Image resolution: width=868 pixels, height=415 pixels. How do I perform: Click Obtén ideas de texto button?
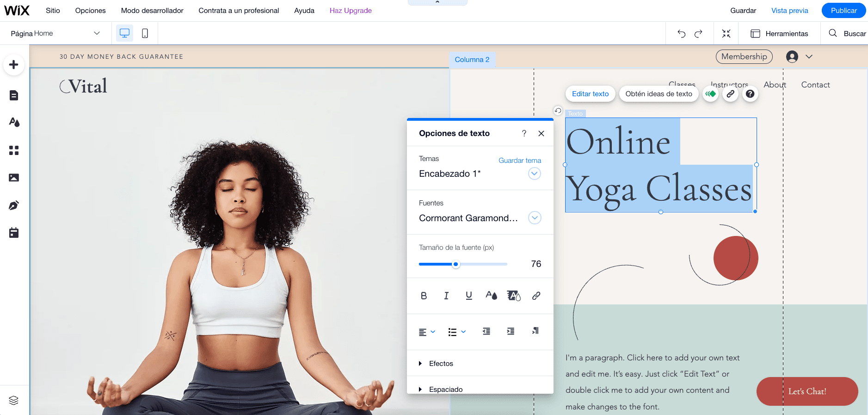click(659, 94)
